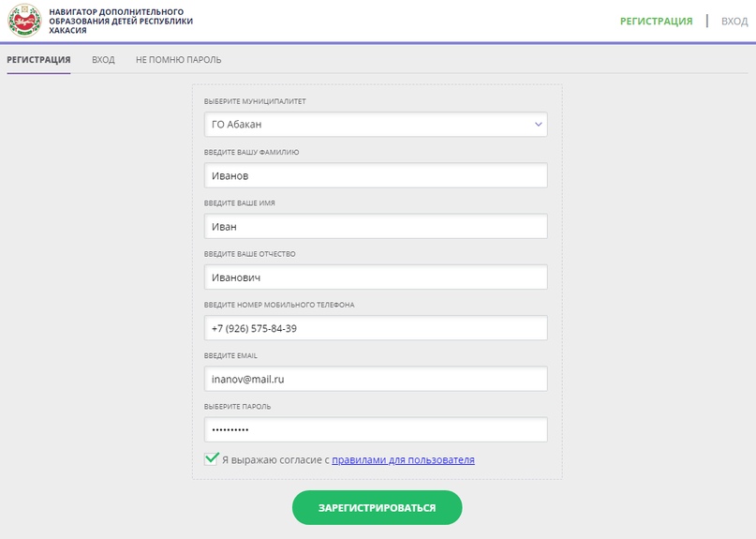The width and height of the screenshot is (756, 539).
Task: Click the Я выражаю согласие label text
Action: click(275, 460)
